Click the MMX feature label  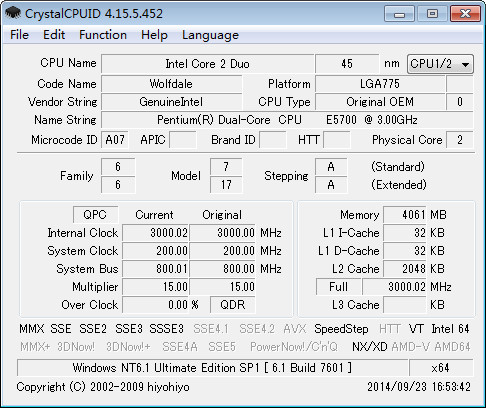[31, 329]
